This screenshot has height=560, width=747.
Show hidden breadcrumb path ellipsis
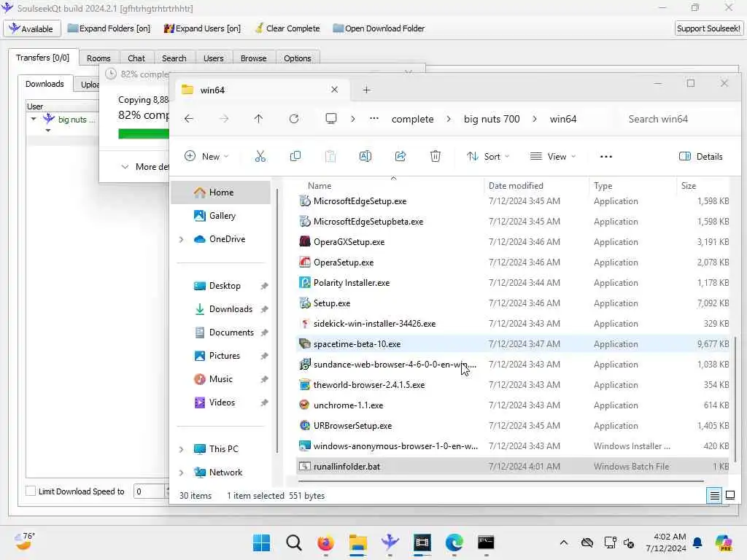click(x=374, y=119)
